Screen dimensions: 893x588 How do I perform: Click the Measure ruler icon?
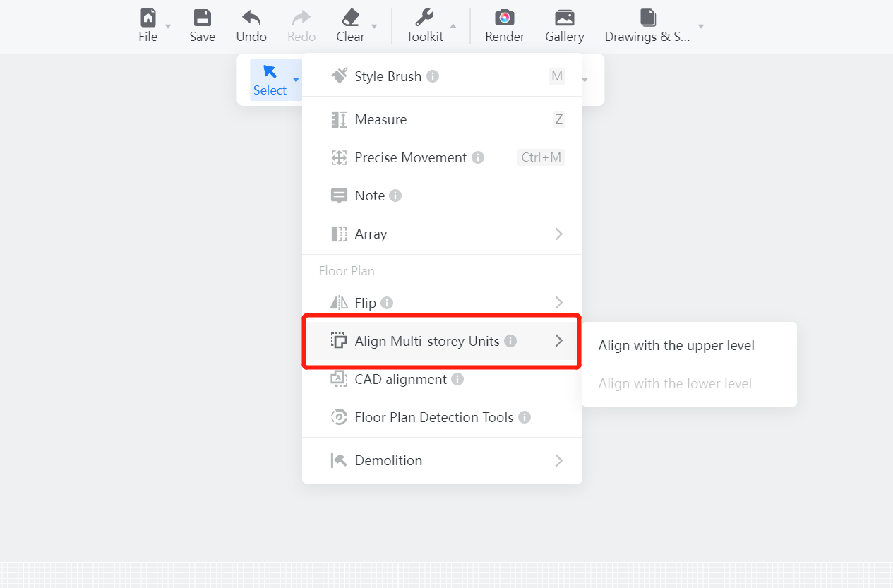[x=339, y=119]
